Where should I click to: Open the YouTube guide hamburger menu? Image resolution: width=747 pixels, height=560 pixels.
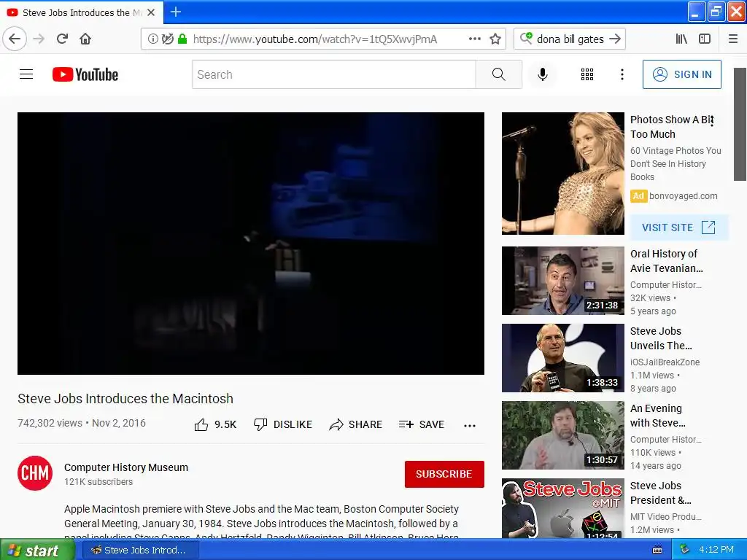pos(26,74)
